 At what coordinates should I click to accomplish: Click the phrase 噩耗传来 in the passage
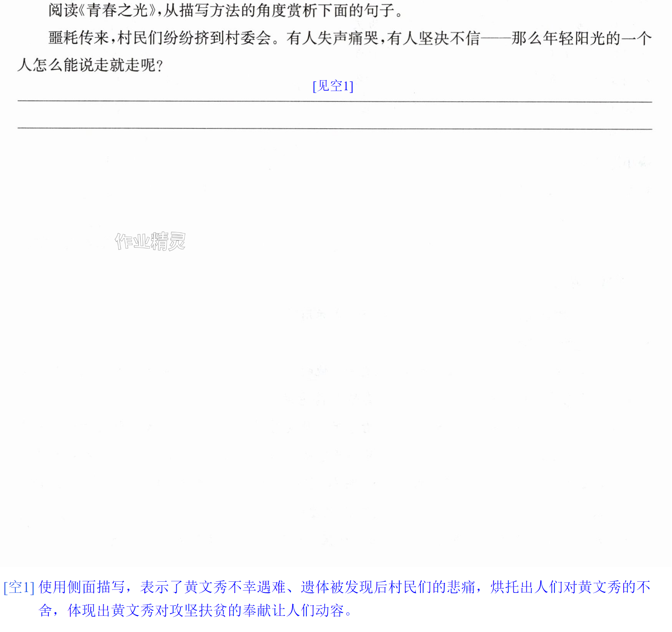tap(79, 38)
